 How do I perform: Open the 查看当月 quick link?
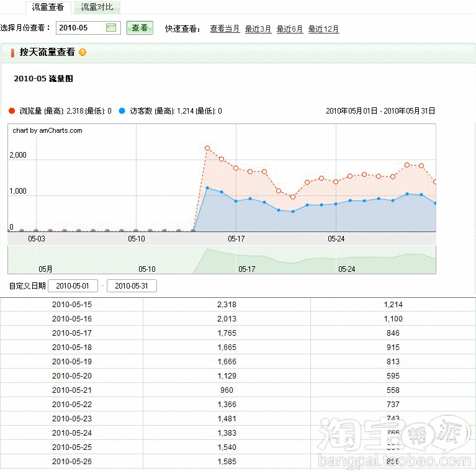(x=225, y=29)
